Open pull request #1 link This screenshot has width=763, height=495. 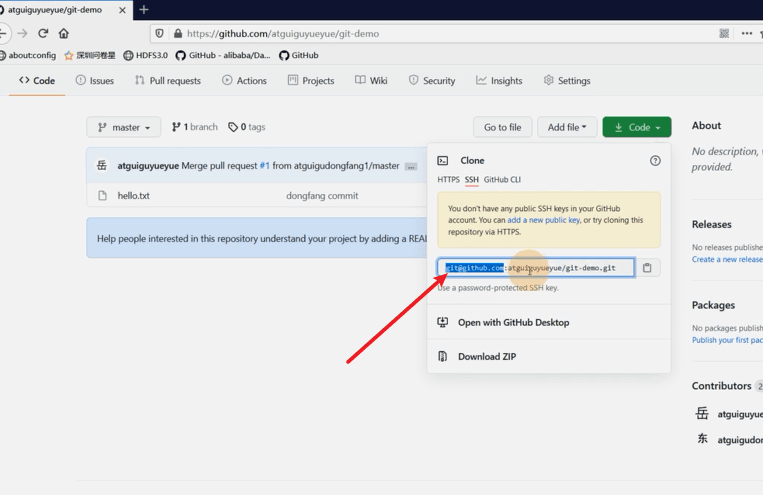pos(264,166)
